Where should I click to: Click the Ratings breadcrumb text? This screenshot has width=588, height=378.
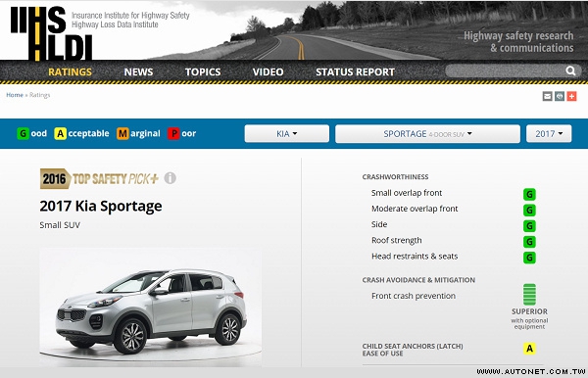click(x=40, y=95)
